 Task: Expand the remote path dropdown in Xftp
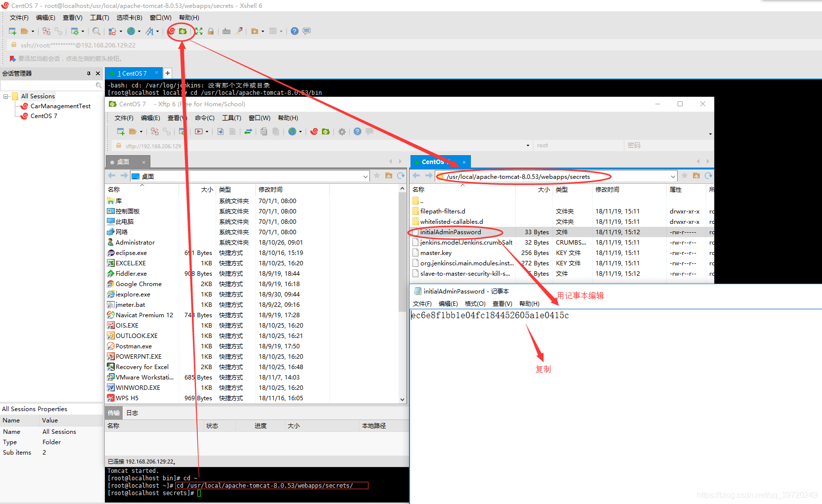point(673,176)
